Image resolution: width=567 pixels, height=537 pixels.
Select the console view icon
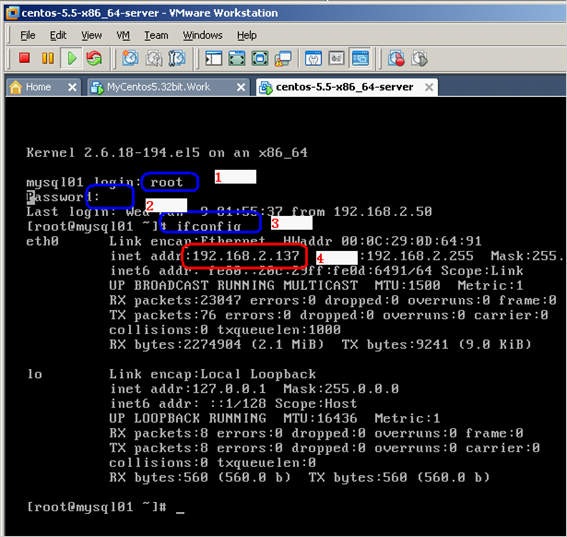pyautogui.click(x=360, y=58)
